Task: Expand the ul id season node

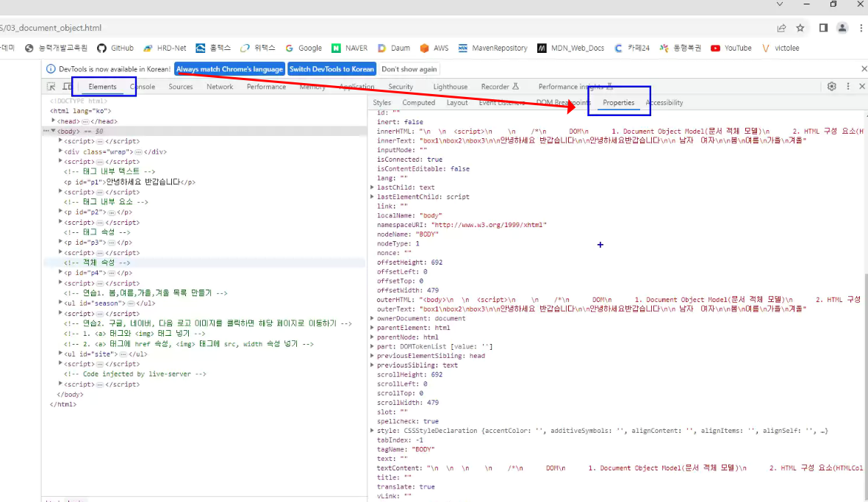Action: point(60,303)
